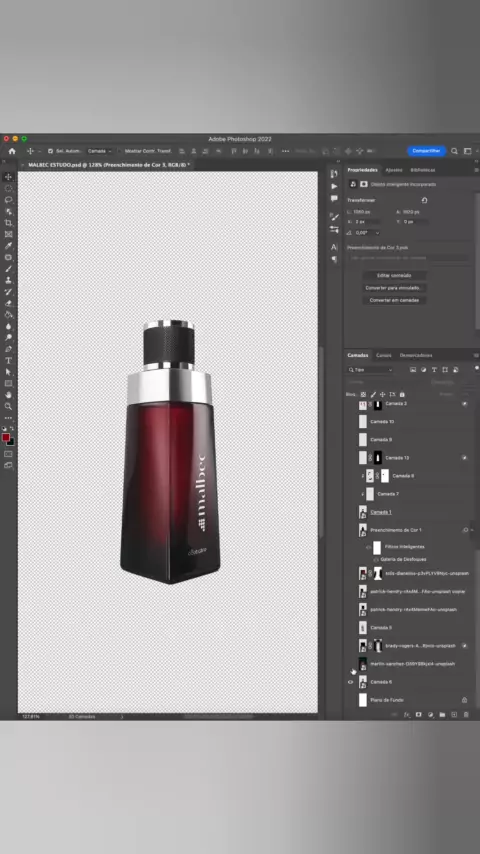This screenshot has width=480, height=854.
Task: Switch to the Ajustes tab
Action: coord(394,170)
